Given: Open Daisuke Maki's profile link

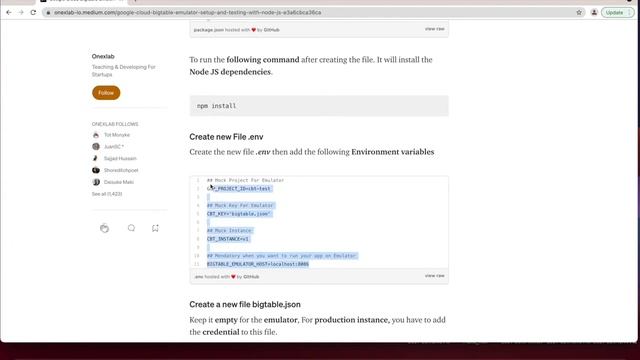Looking at the screenshot, I should pyautogui.click(x=119, y=182).
